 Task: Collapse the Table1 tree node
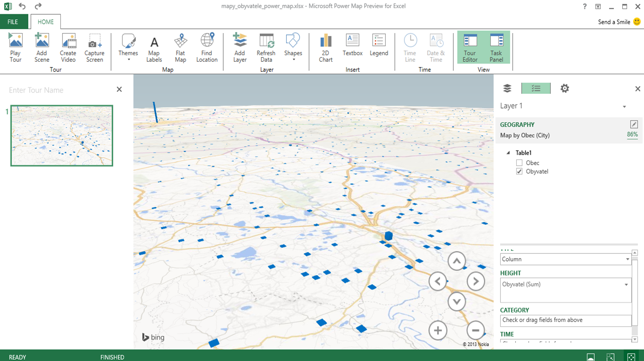[x=508, y=153]
